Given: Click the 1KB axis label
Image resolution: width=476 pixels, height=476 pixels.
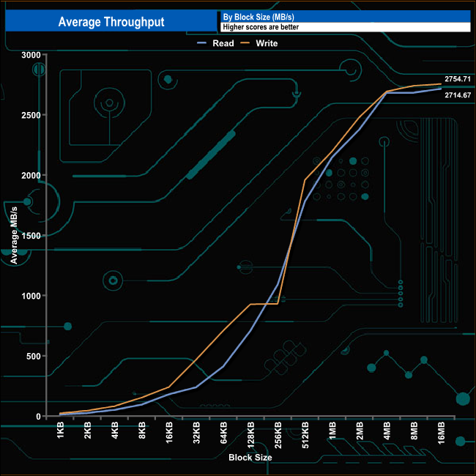Looking at the screenshot, I should tap(60, 430).
